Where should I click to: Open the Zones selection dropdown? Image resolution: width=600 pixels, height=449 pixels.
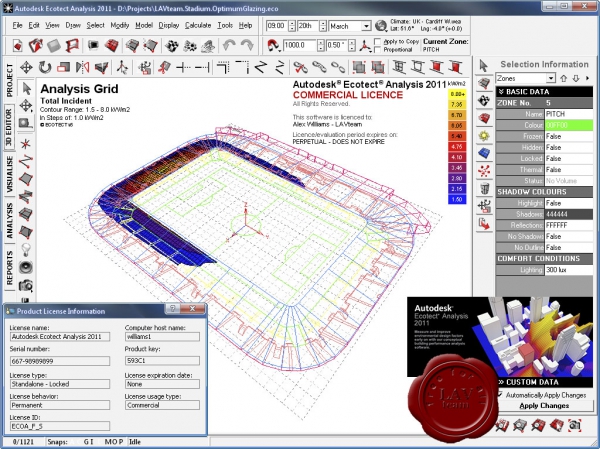551,78
